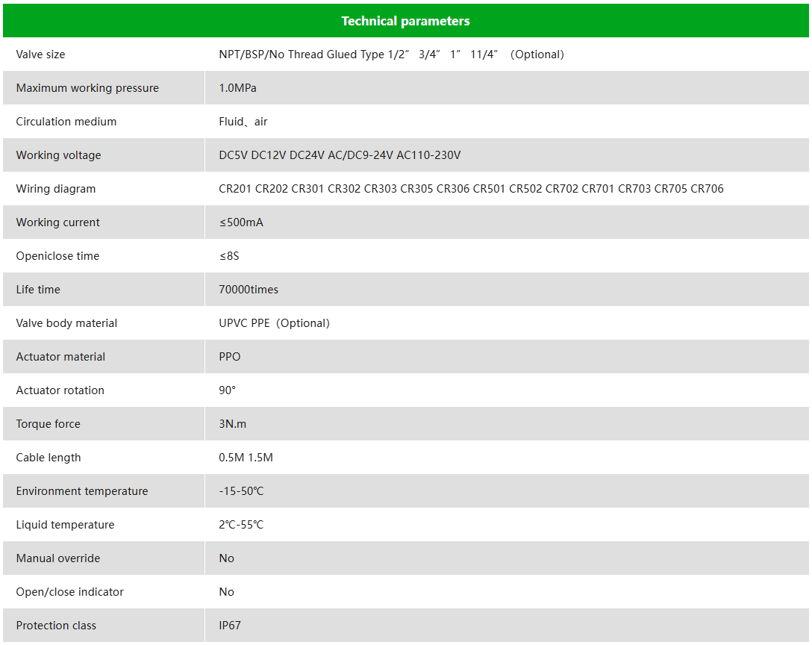
Task: Click the 2℃-55℃ liquid temperature value
Action: coord(241,525)
